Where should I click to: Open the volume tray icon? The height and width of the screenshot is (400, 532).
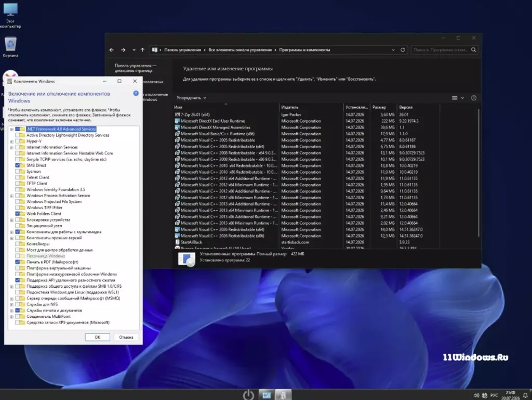(x=476, y=395)
